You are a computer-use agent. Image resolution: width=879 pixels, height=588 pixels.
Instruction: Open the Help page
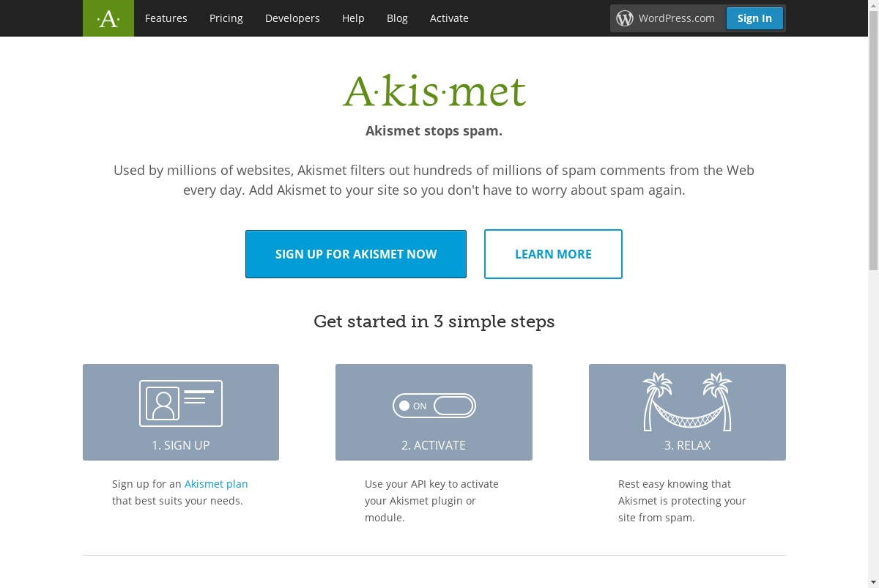(353, 18)
